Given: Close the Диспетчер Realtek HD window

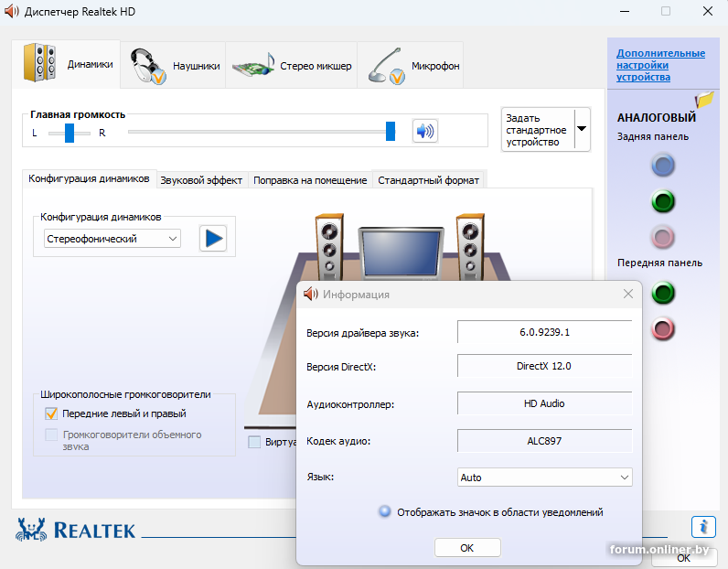Looking at the screenshot, I should point(708,11).
